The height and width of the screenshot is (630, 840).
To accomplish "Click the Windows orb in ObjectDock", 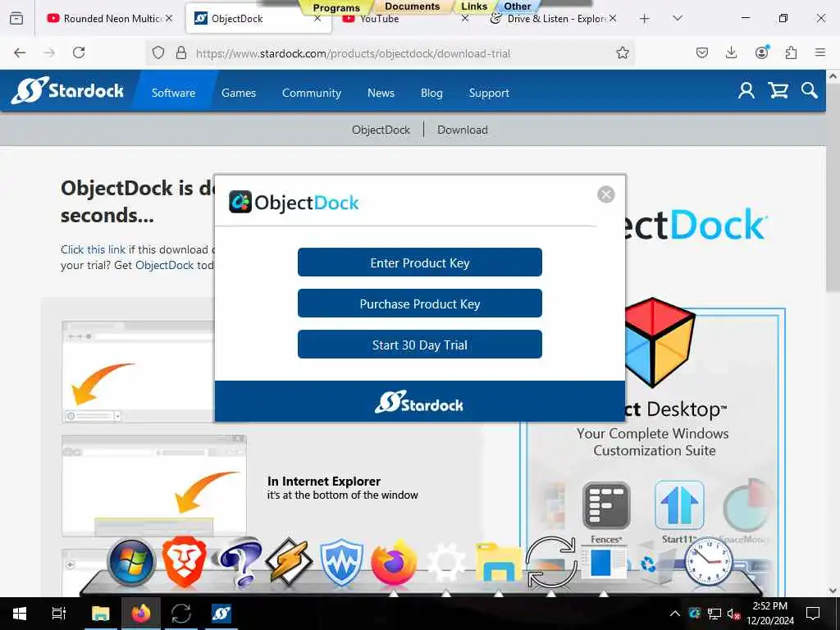I will tap(131, 562).
